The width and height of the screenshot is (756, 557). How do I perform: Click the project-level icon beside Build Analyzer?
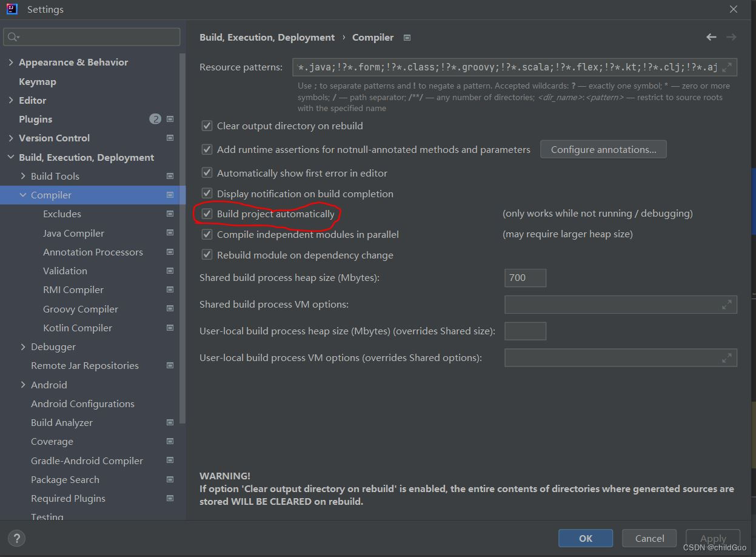tap(170, 422)
